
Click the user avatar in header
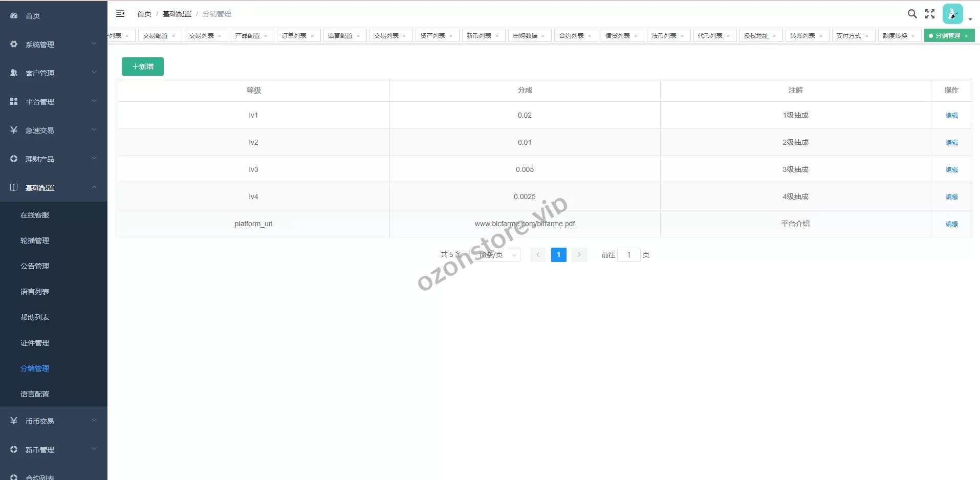[x=952, y=14]
